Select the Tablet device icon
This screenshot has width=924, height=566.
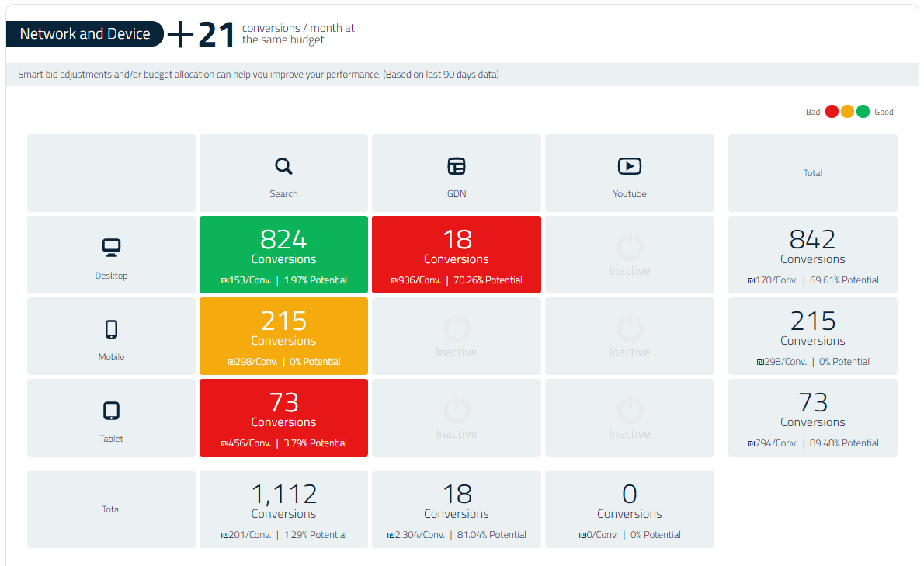[111, 410]
